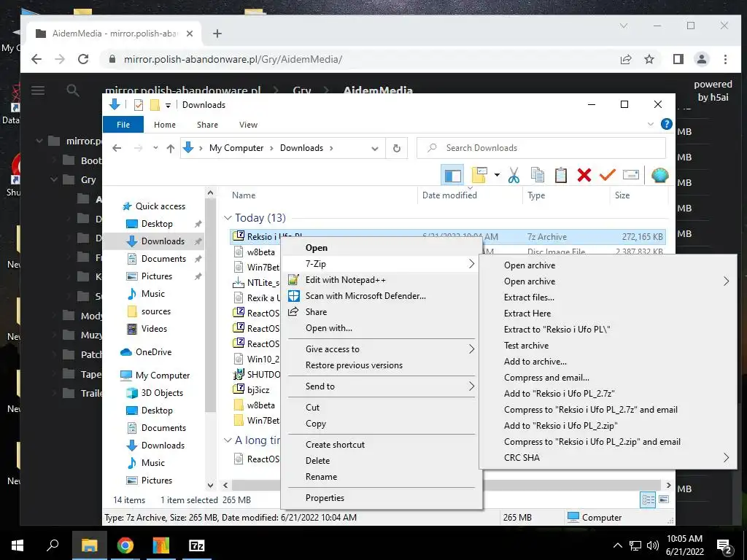Click the Rename toolbar icon
Viewport: 747px width, 560px height.
631,175
